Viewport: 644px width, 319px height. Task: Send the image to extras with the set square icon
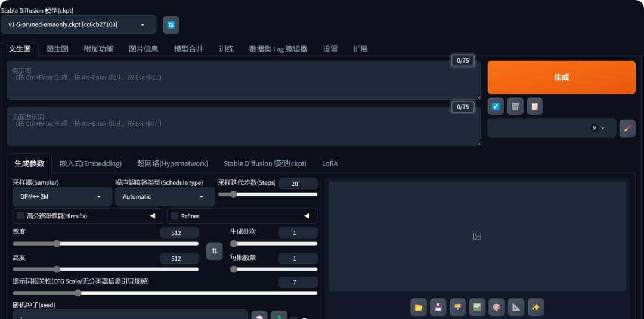pyautogui.click(x=516, y=307)
